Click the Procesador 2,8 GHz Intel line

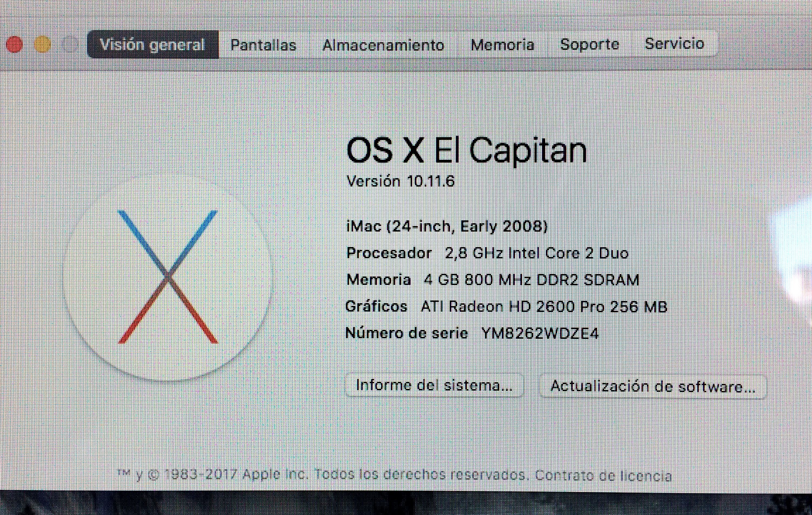[487, 253]
